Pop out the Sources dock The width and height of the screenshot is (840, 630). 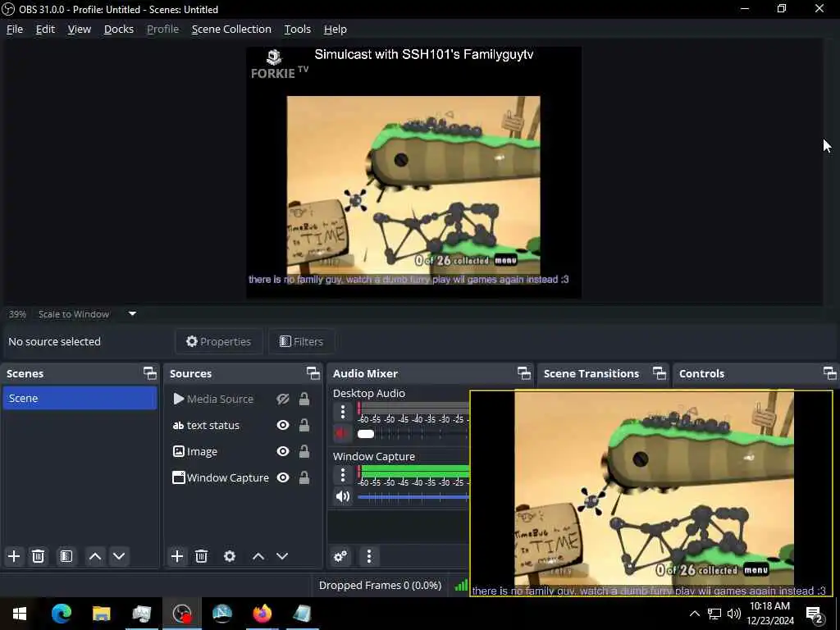click(313, 373)
